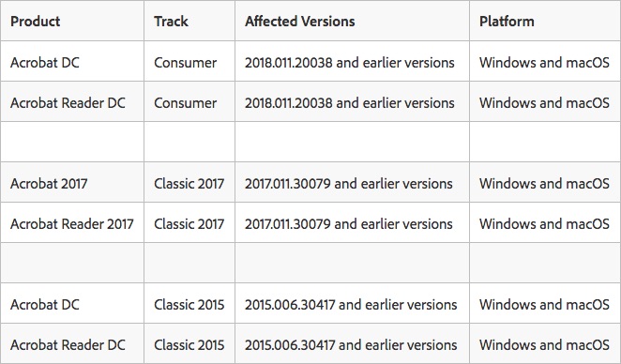Screen dimensions: 621x364
Task: Click Classic 2017 track for Acrobat 2017
Action: point(189,184)
